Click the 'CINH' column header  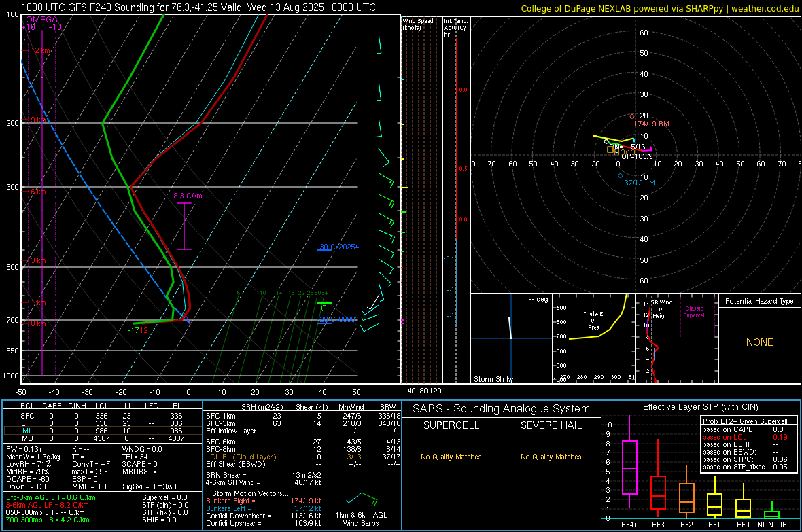click(77, 406)
